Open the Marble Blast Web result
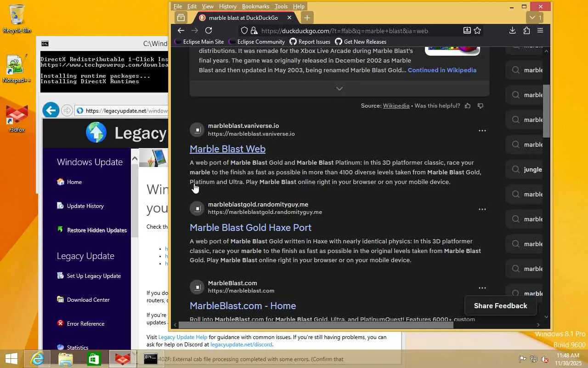 227,149
